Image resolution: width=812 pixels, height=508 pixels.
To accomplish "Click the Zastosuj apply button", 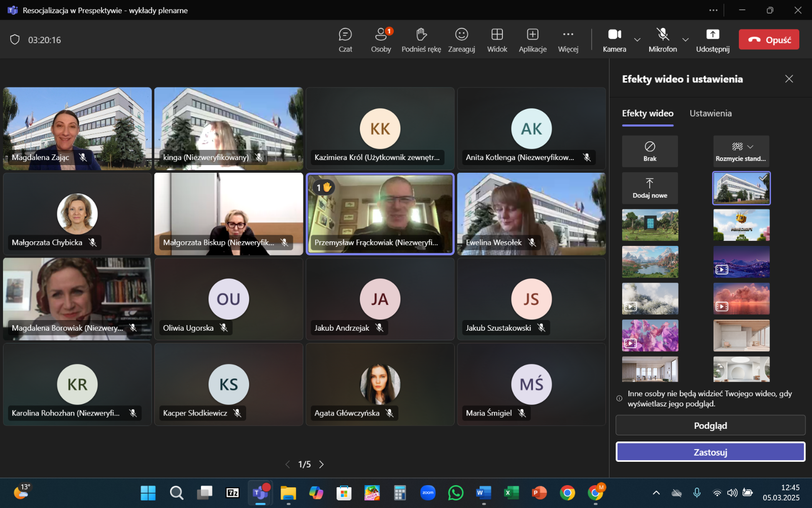I will coord(710,452).
